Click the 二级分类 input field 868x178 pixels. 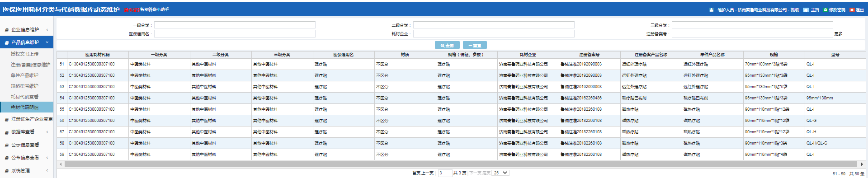[x=494, y=25]
